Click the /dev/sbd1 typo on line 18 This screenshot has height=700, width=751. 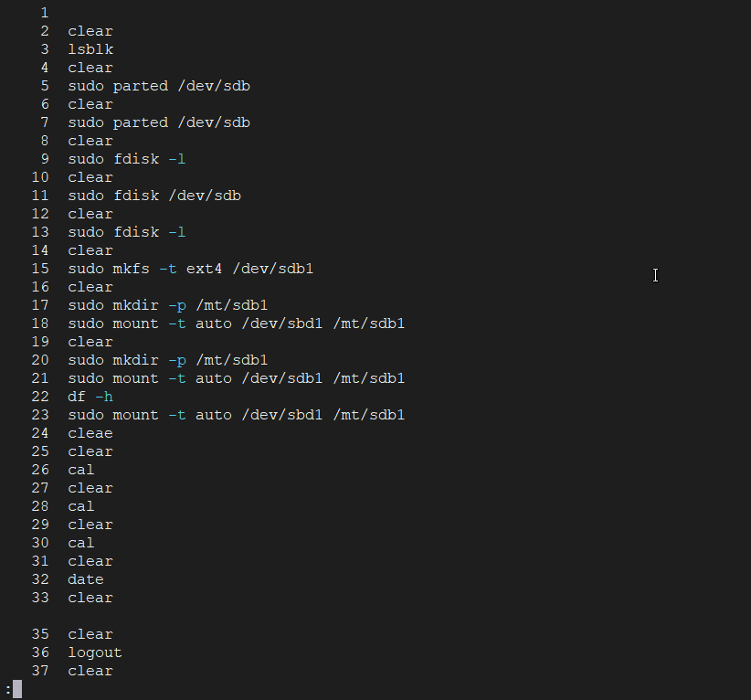[x=282, y=323]
